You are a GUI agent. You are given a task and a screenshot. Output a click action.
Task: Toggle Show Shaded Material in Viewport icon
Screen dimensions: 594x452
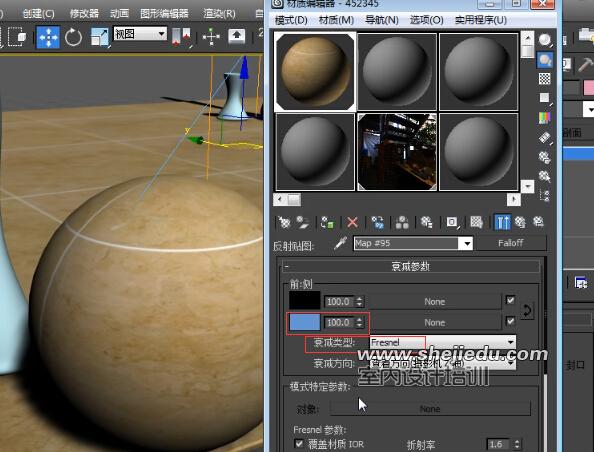[476, 222]
